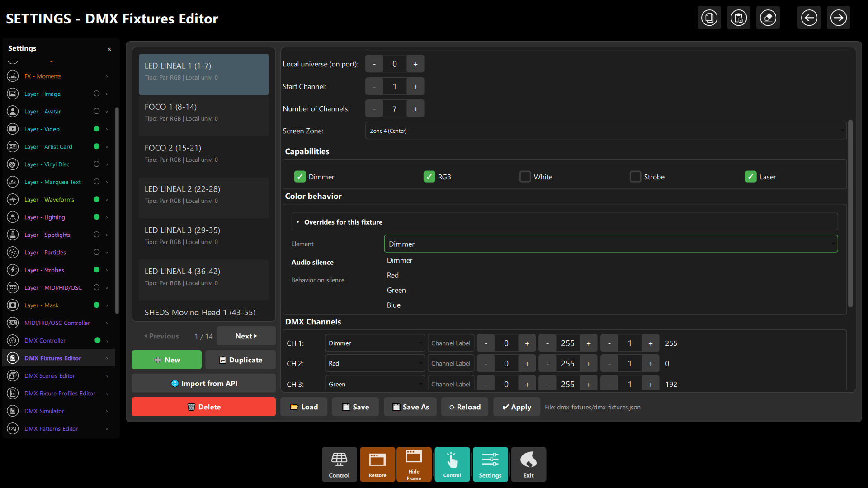This screenshot has width=868, height=488.
Task: Enable the White capability checkbox
Action: 525,177
